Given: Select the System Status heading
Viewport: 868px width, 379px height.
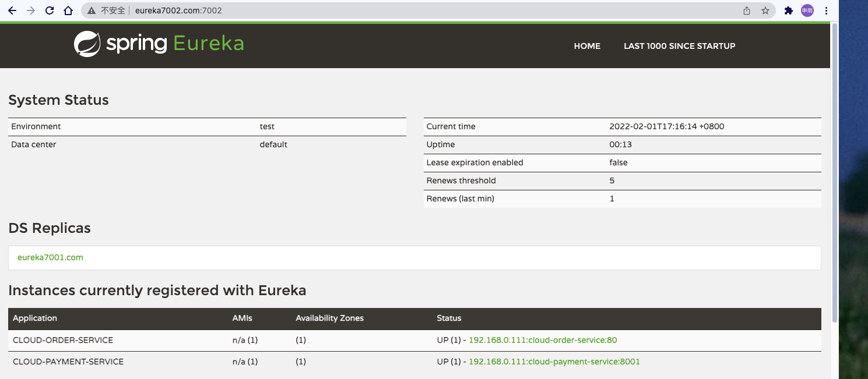Looking at the screenshot, I should tap(58, 100).
